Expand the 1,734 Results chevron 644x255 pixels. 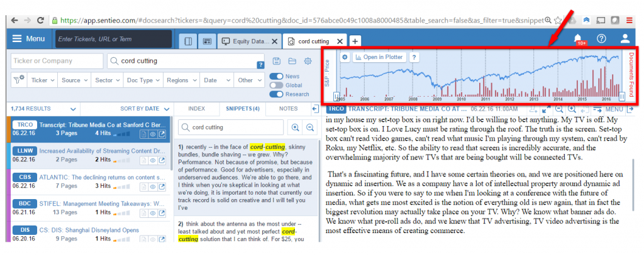[x=73, y=109]
